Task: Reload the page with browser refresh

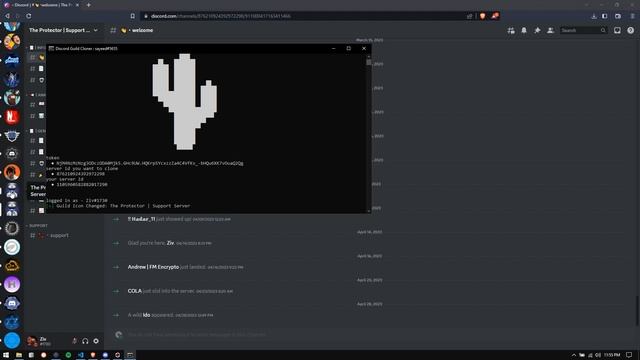Action: coord(29,16)
